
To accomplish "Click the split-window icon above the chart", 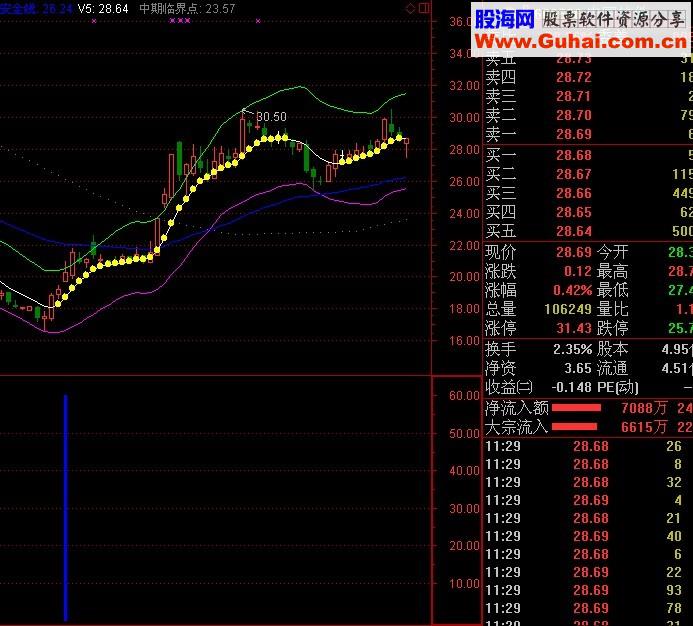I will [x=424, y=8].
